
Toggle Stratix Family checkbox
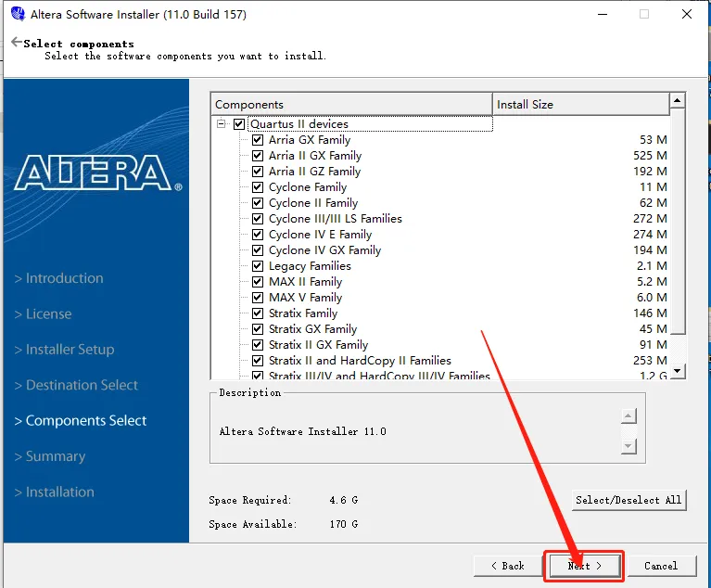[x=258, y=313]
